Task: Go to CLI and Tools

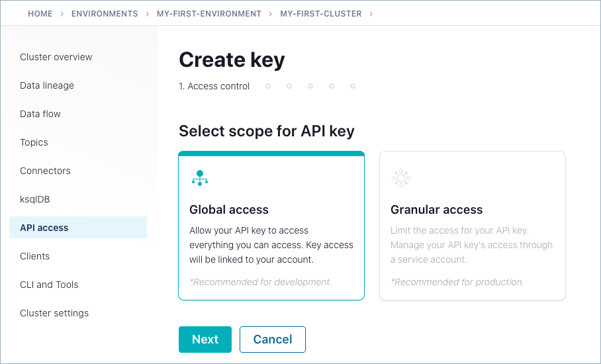Action: point(49,285)
